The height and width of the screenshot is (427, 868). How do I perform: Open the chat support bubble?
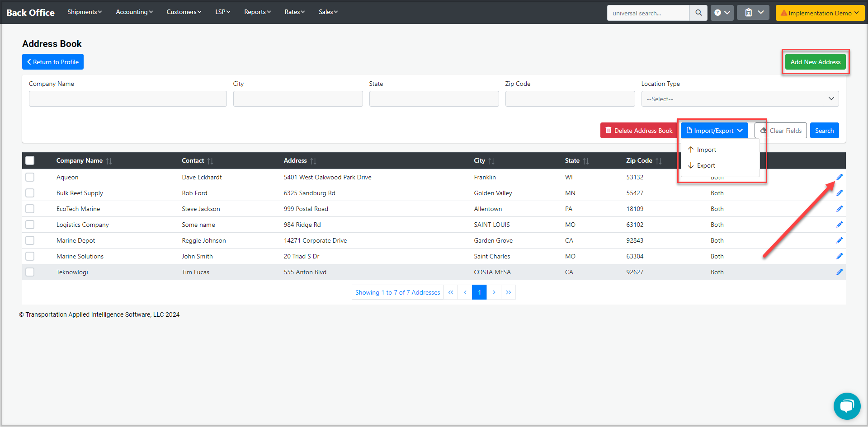point(847,406)
